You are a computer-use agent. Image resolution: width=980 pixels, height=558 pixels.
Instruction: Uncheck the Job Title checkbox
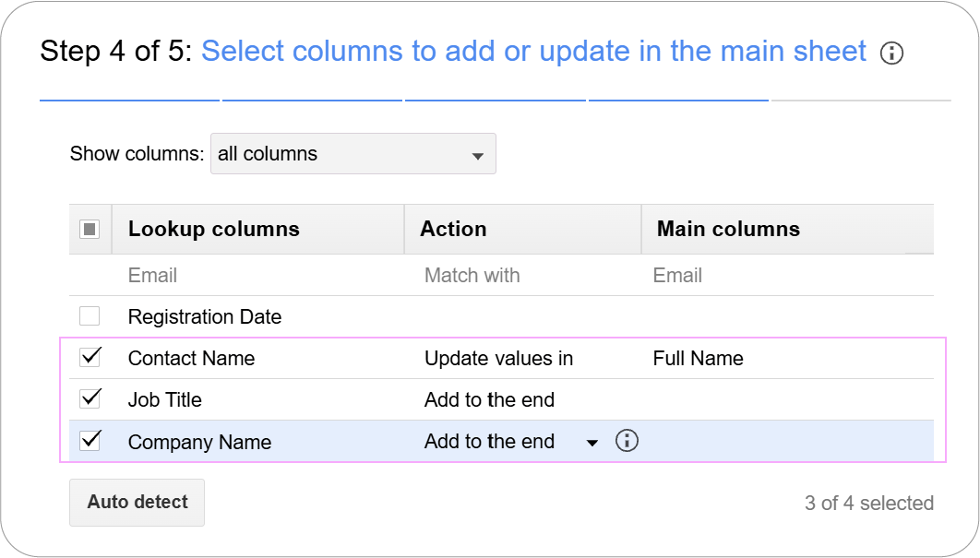point(90,398)
